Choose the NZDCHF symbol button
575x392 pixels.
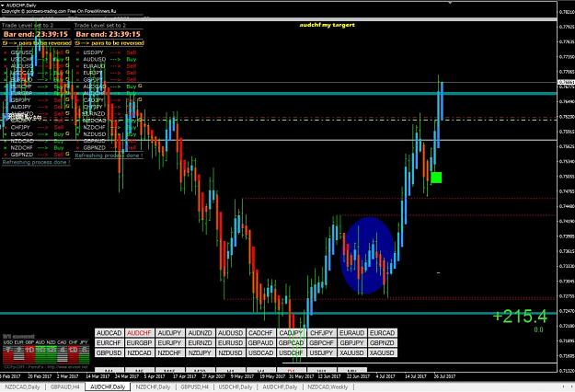169,352
